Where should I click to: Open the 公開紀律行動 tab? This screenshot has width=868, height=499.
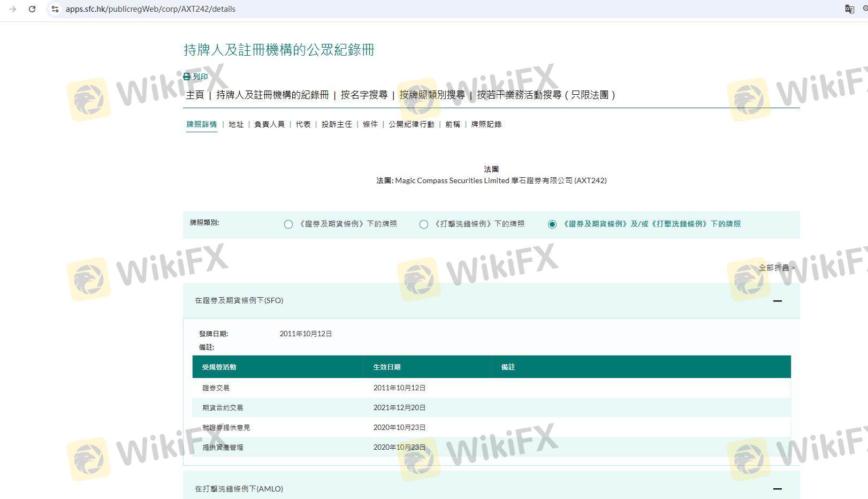(411, 124)
